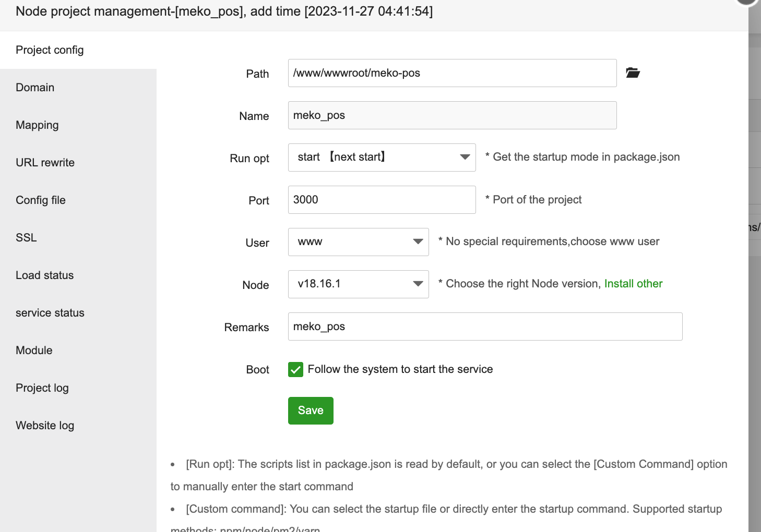This screenshot has width=761, height=532.
Task: Follow the Install other link
Action: click(x=633, y=284)
